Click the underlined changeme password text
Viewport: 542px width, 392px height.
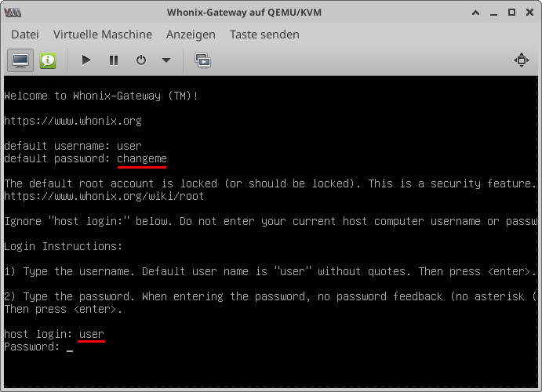point(142,158)
